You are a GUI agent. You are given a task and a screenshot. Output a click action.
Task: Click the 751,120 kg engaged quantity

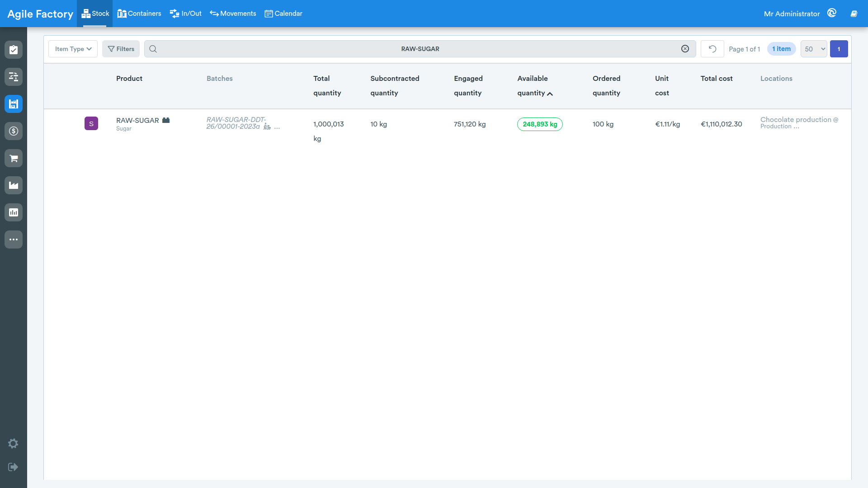click(470, 124)
